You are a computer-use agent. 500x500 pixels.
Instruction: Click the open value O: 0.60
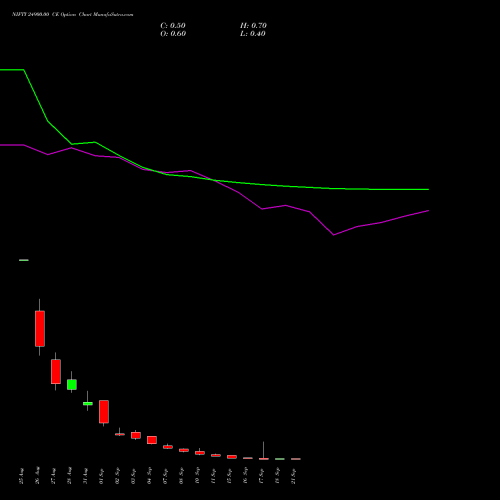173,34
